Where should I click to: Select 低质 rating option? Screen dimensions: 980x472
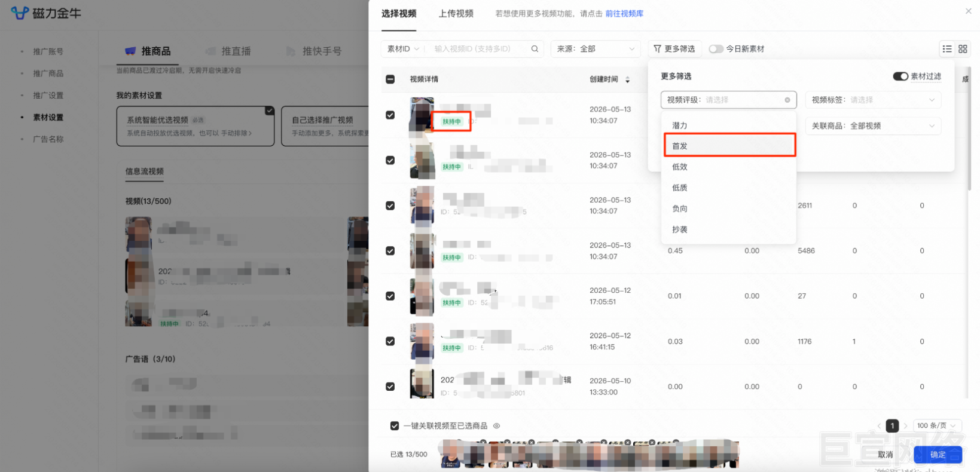[x=728, y=188]
